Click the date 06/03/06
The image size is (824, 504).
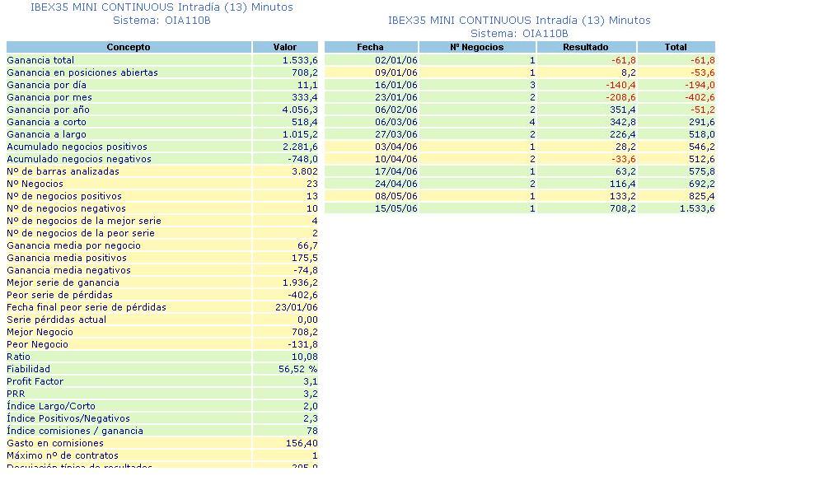pos(396,122)
